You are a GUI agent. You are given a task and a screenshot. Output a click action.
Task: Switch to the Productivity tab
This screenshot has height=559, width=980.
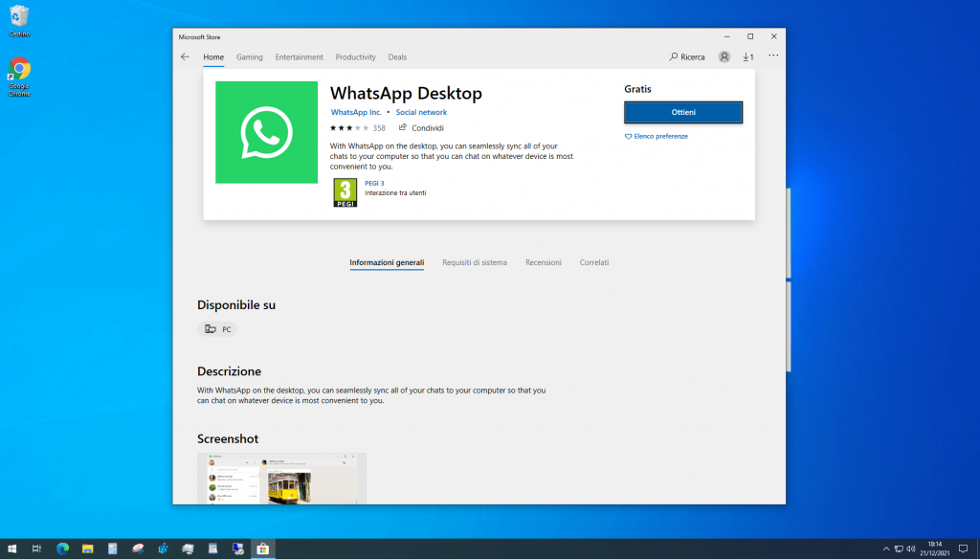coord(355,57)
